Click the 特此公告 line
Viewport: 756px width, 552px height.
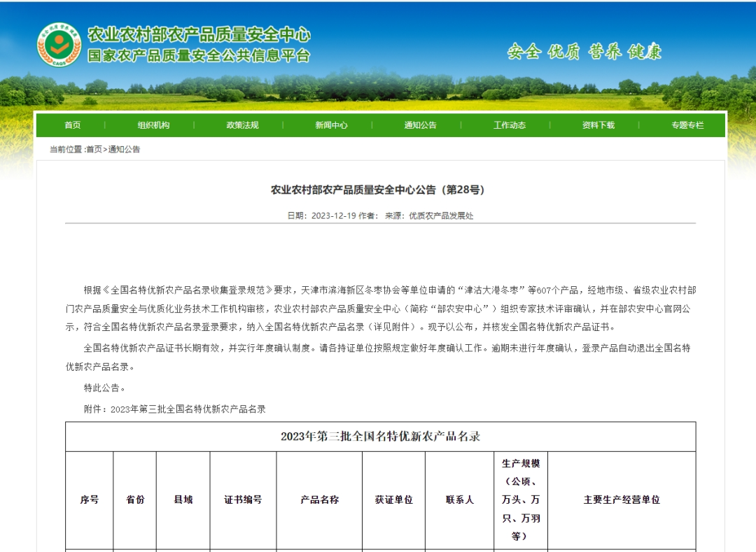pyautogui.click(x=104, y=388)
